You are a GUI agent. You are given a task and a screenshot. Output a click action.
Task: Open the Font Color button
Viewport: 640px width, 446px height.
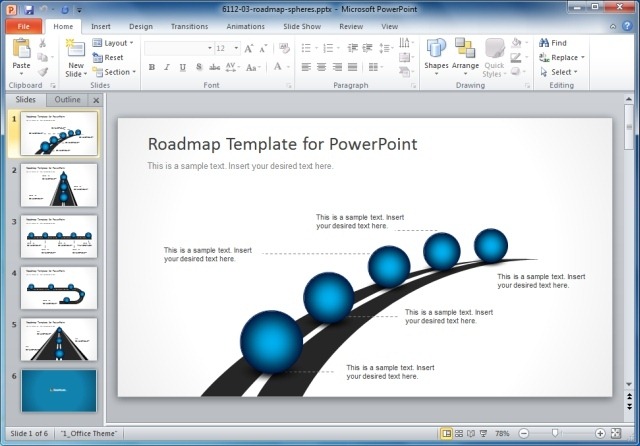point(278,67)
